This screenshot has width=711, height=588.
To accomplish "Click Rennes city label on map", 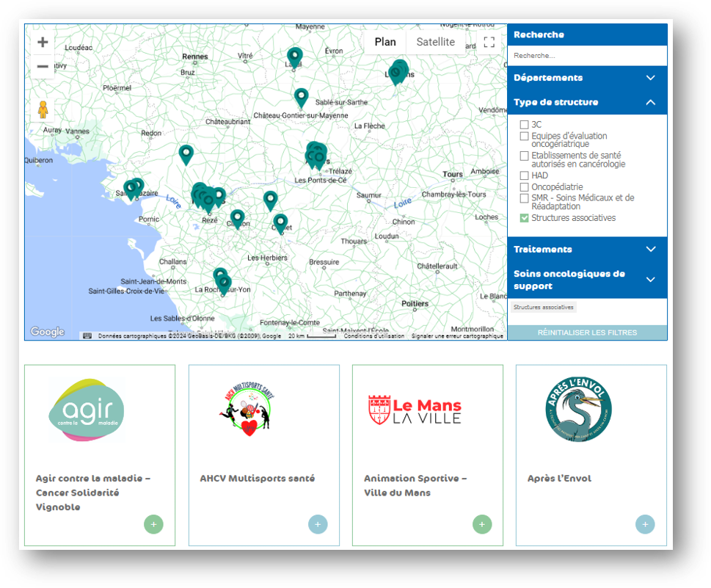I will [x=195, y=57].
